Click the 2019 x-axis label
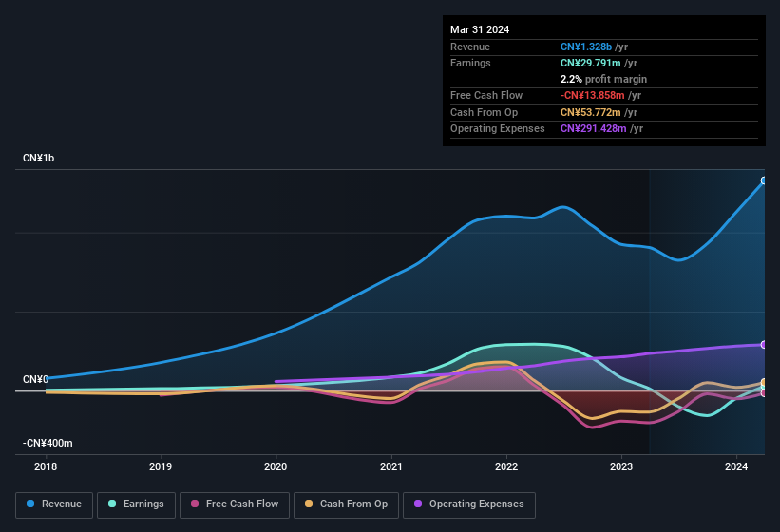 tap(161, 466)
